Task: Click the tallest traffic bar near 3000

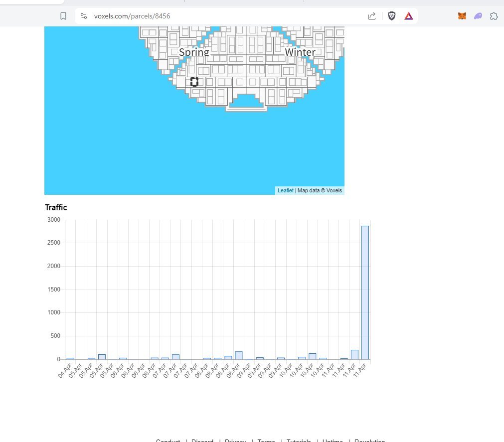Action: click(365, 293)
